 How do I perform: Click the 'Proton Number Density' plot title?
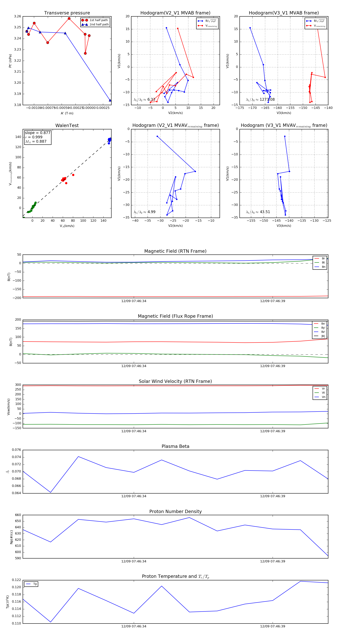click(x=175, y=511)
